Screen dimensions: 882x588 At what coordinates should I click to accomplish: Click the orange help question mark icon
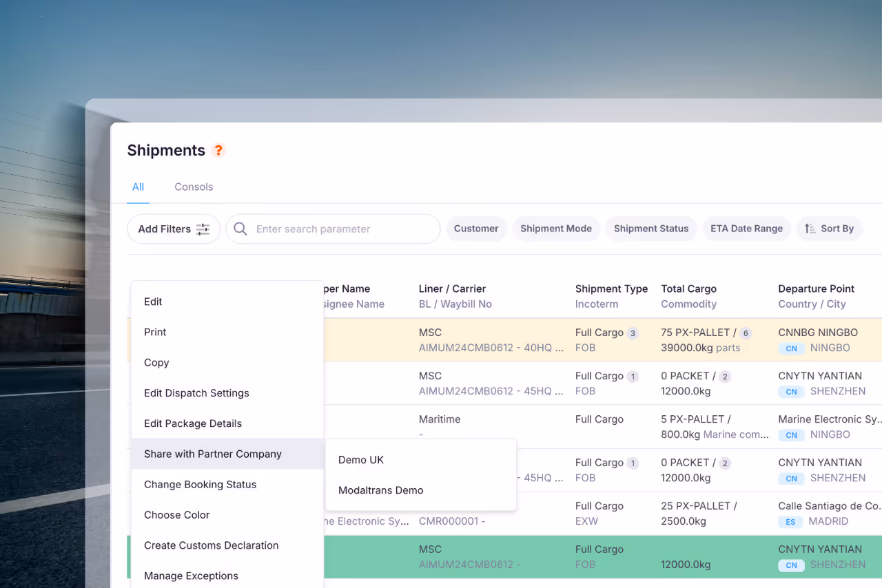pos(218,150)
